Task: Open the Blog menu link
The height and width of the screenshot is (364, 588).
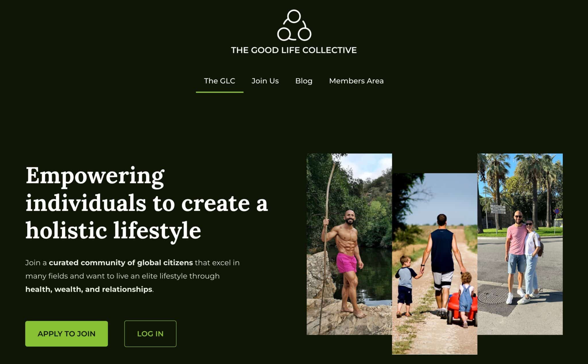Action: (x=304, y=81)
